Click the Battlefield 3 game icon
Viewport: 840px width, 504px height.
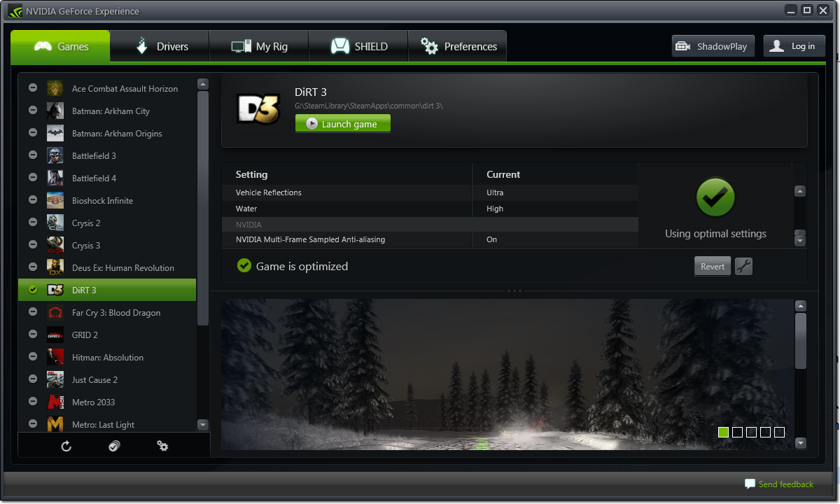(x=55, y=155)
